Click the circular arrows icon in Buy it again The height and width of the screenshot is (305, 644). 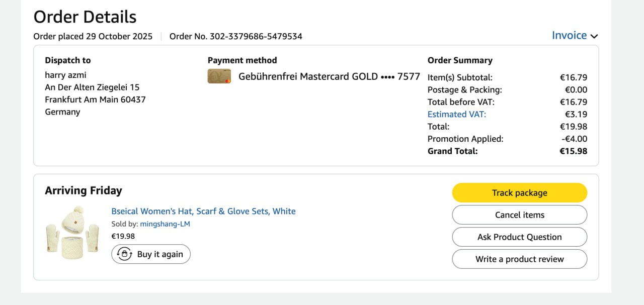tap(124, 254)
